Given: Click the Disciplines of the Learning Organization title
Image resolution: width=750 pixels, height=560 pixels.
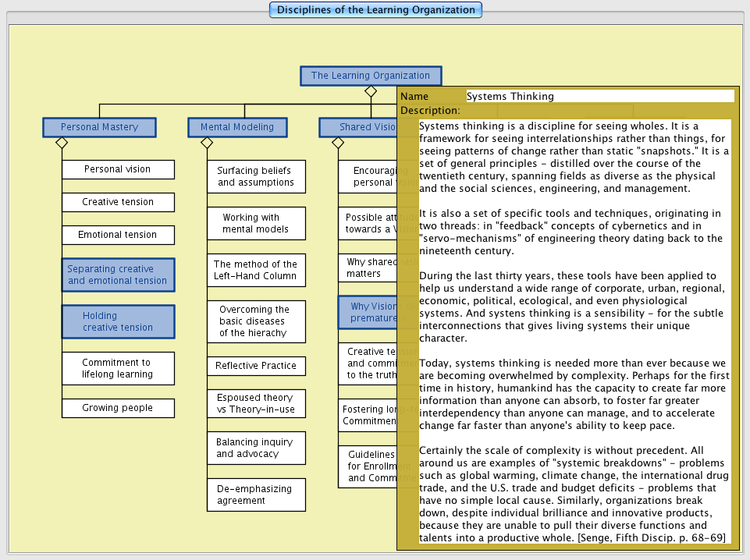Looking at the screenshot, I should click(x=375, y=10).
